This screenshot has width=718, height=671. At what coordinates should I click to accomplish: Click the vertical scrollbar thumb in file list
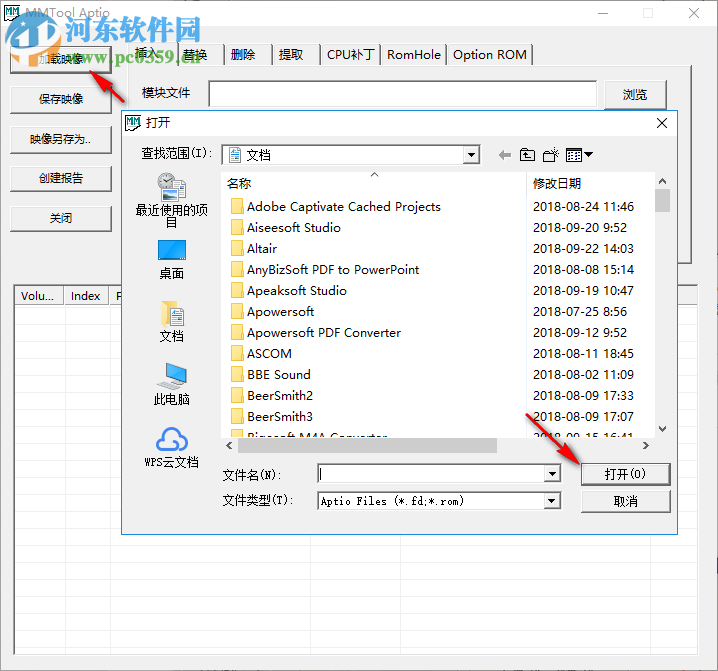pos(662,201)
